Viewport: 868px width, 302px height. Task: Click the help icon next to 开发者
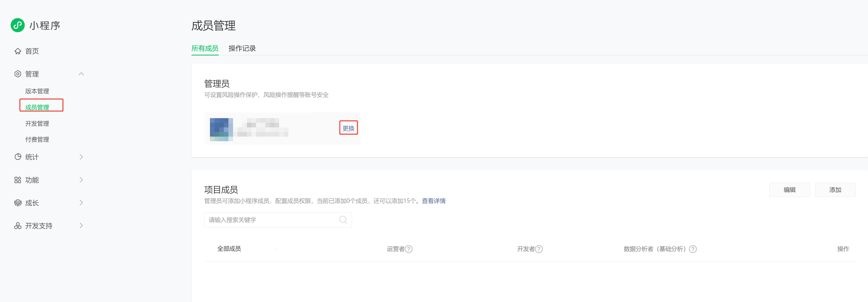tap(539, 249)
